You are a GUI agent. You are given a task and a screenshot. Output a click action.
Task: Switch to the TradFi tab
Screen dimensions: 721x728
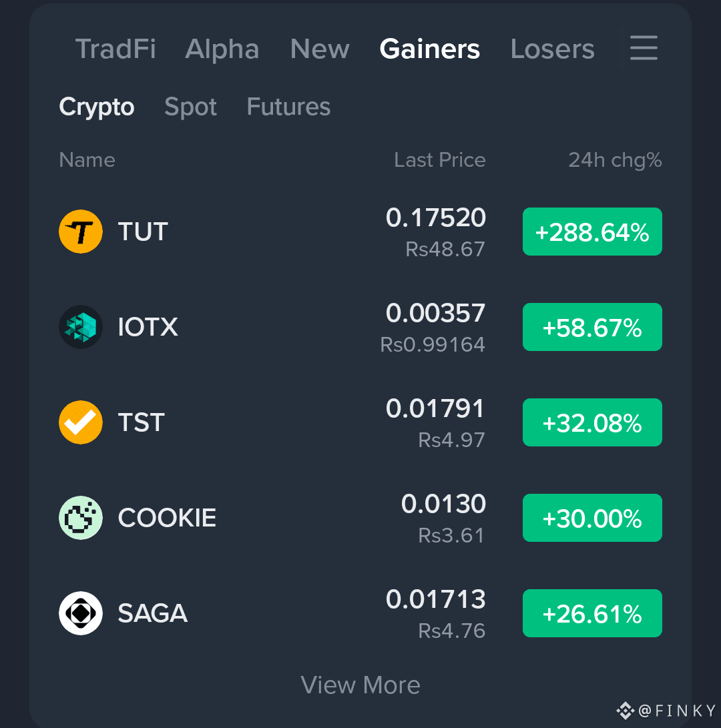click(115, 49)
